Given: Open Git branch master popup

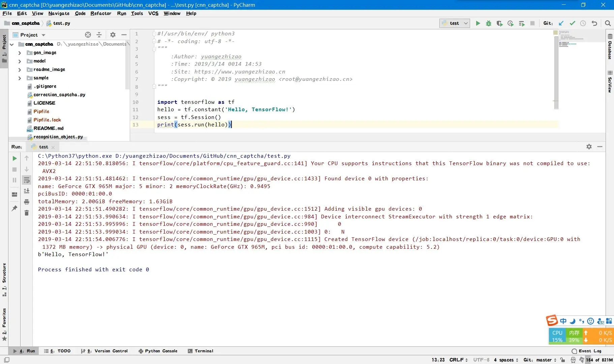Looking at the screenshot, I should tap(540, 360).
